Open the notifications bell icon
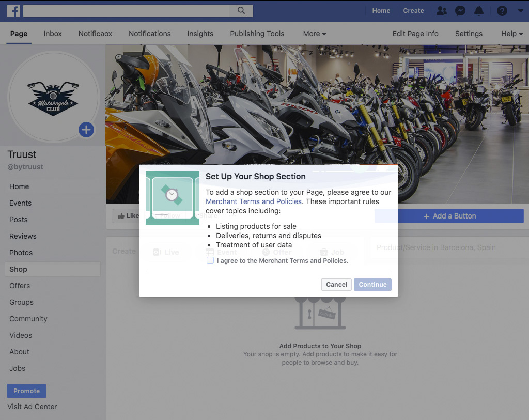Viewport: 529px width, 420px height. tap(479, 11)
